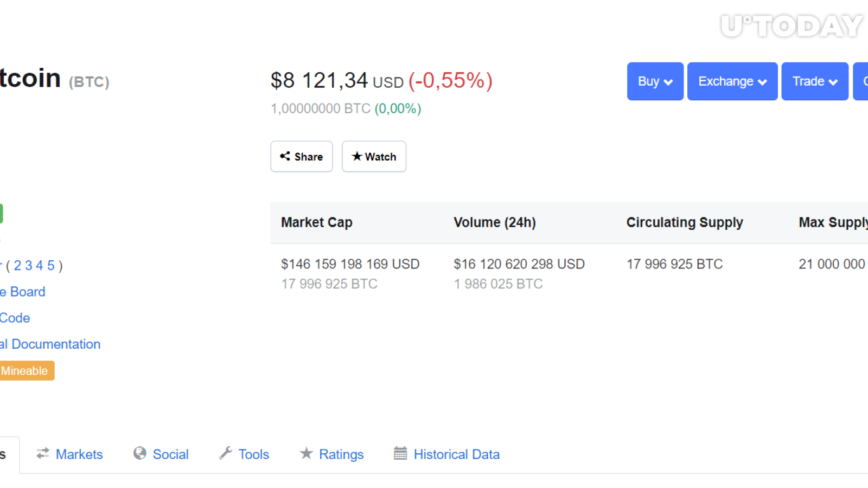This screenshot has height=488, width=868.
Task: Switch to the Social tab
Action: coord(161,454)
